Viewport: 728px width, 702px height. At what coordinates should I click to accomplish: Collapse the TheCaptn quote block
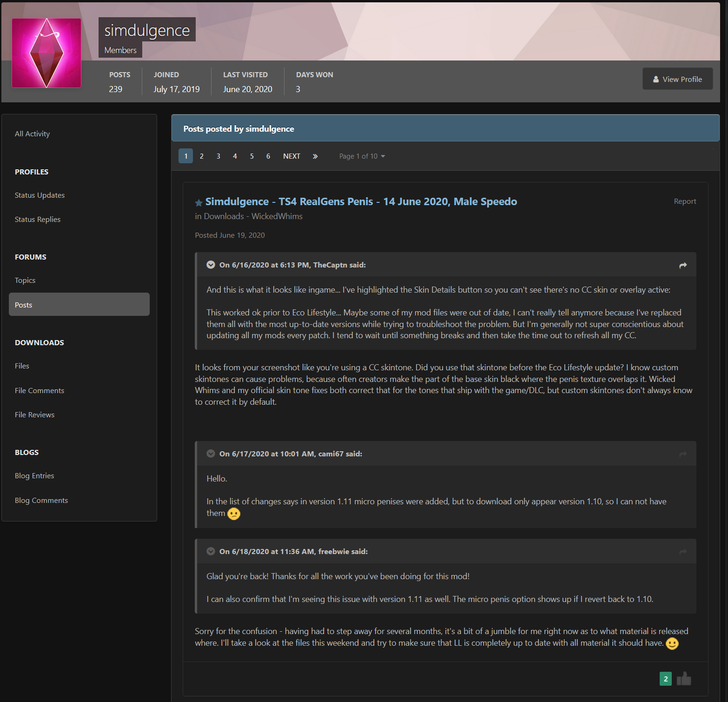click(211, 265)
